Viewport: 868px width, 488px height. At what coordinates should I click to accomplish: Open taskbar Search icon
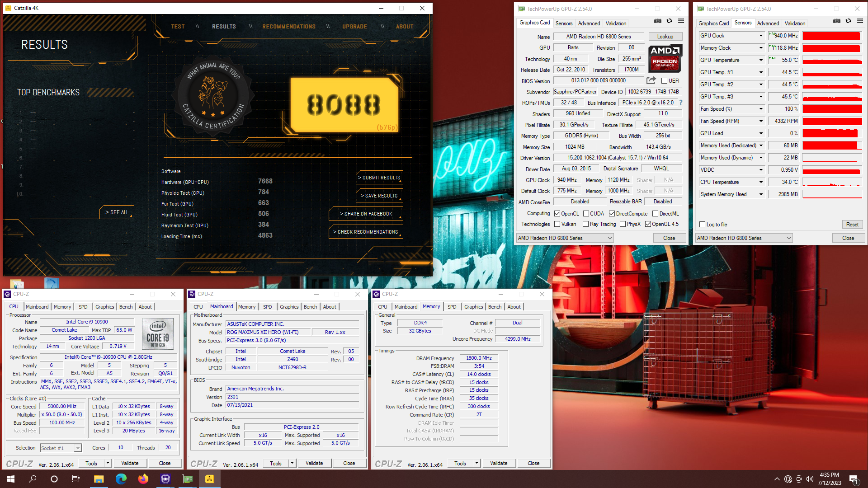pyautogui.click(x=33, y=479)
